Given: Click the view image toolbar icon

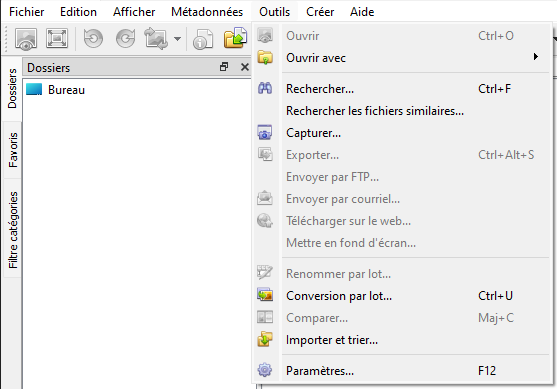Looking at the screenshot, I should (x=26, y=38).
